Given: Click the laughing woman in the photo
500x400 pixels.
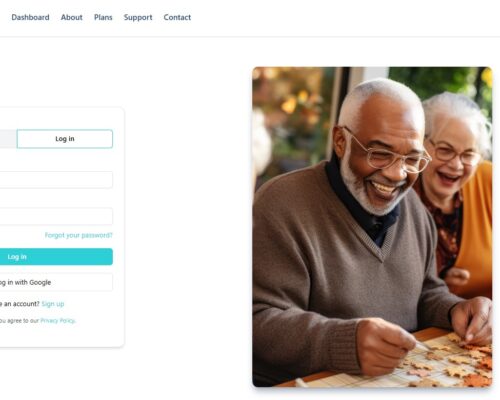Looking at the screenshot, I should tap(455, 150).
